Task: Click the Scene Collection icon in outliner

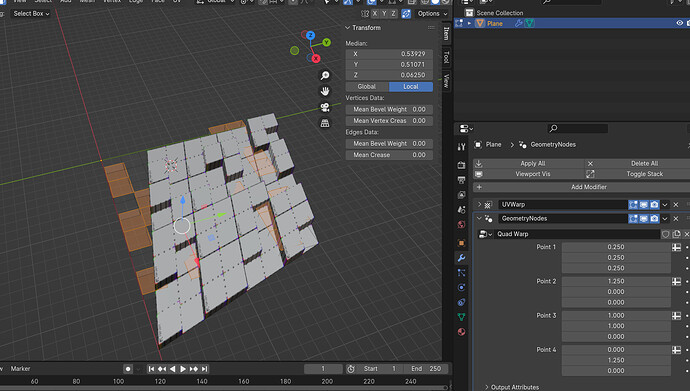Action: 469,13
